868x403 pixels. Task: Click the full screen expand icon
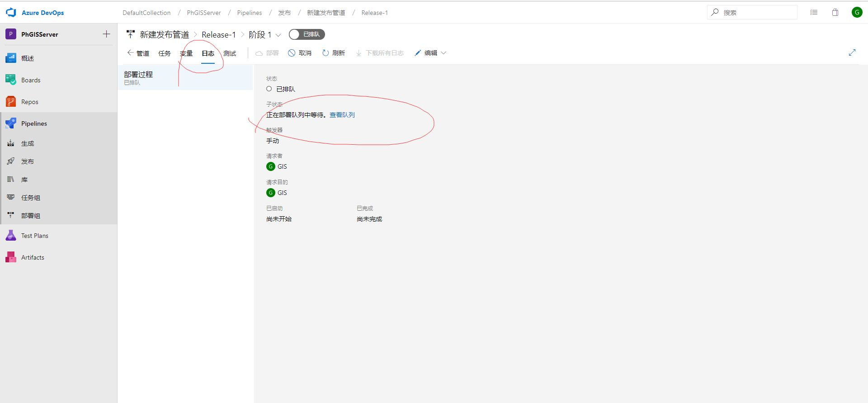click(852, 52)
